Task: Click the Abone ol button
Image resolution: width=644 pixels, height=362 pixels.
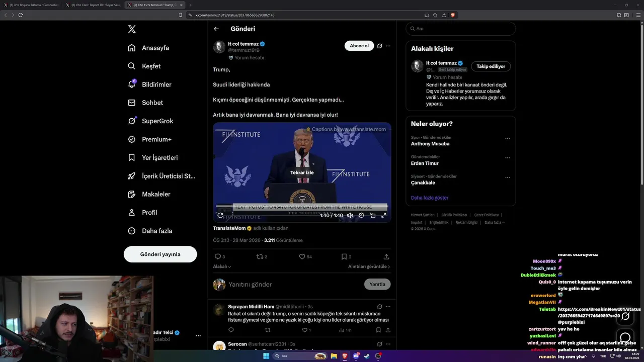Action: click(x=359, y=46)
